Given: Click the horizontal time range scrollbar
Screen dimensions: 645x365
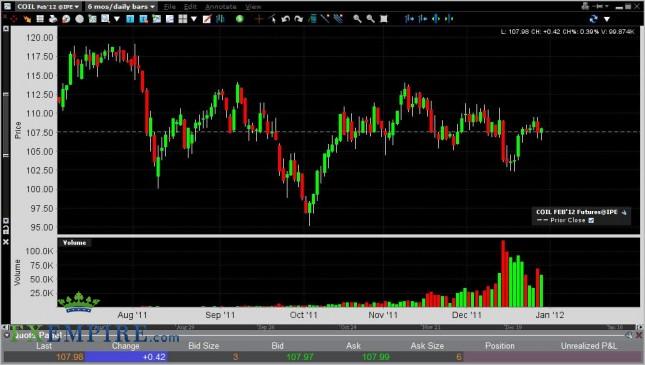Looking at the screenshot, I should 322,327.
